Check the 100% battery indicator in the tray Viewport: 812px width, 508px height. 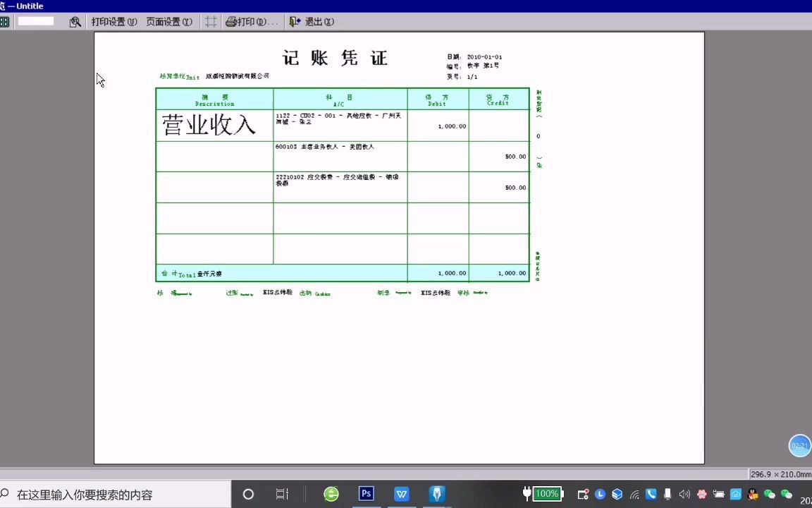(x=548, y=494)
